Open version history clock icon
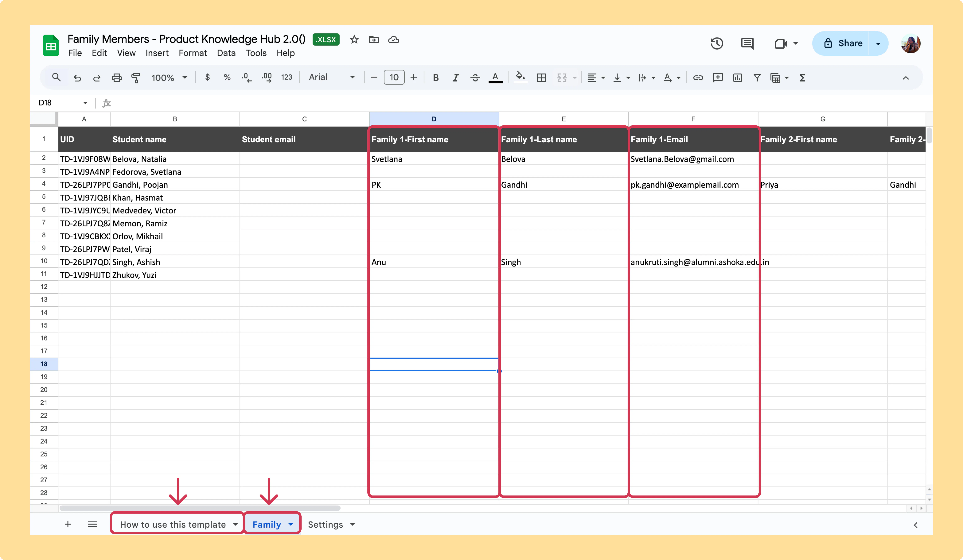The height and width of the screenshot is (560, 963). [717, 44]
